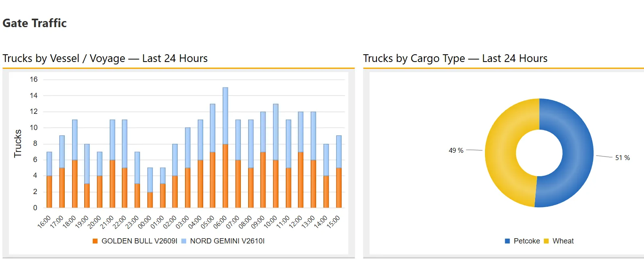Select the blue bar segment at 22:00
The image size is (644, 269).
pyautogui.click(x=125, y=144)
